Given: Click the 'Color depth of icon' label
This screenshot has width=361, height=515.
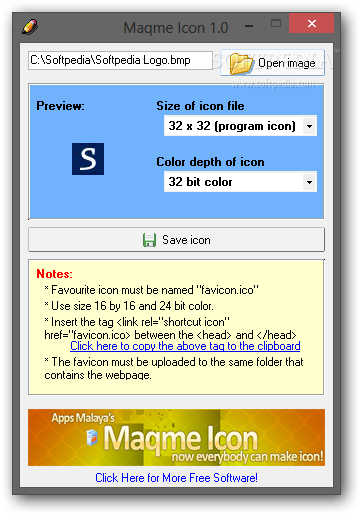Looking at the screenshot, I should [x=210, y=162].
